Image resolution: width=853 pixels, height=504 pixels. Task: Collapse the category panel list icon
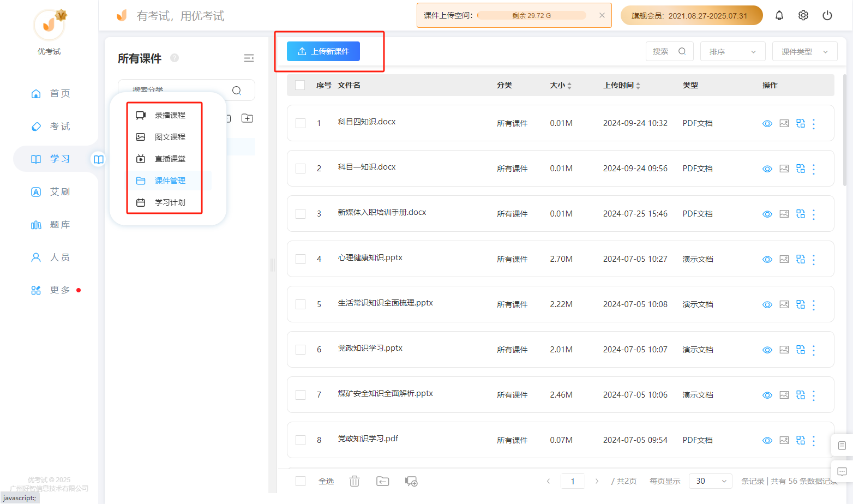point(249,58)
